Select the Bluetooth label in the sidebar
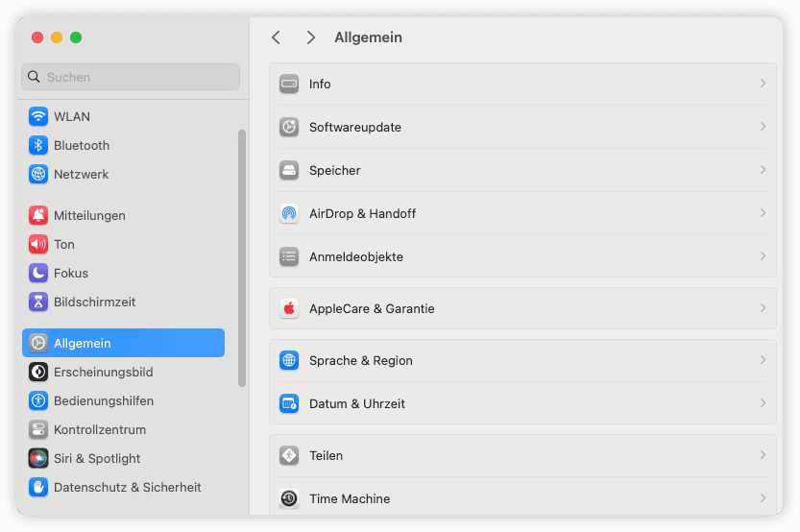800x532 pixels. [82, 145]
